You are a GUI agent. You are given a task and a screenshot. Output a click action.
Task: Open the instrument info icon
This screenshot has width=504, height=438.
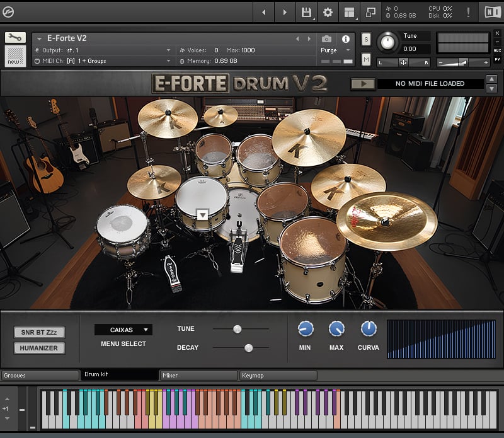[x=346, y=39]
